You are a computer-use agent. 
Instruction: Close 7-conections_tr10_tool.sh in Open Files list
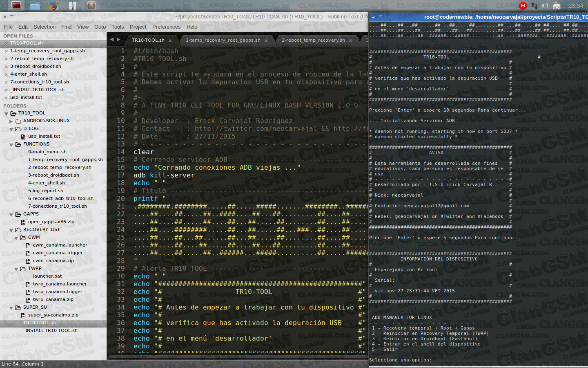tap(6, 82)
